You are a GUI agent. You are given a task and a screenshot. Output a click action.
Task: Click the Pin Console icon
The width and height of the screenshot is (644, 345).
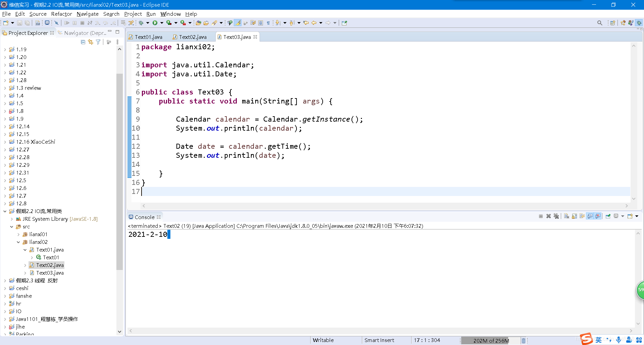click(x=608, y=216)
